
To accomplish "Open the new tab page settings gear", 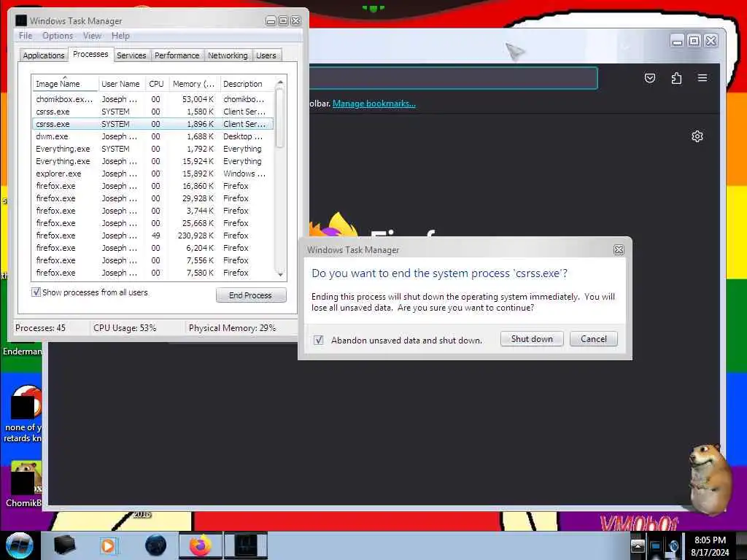I will (x=697, y=136).
